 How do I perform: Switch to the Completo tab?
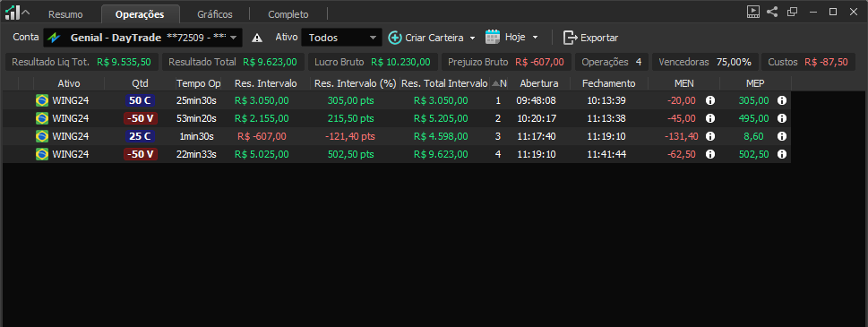tap(288, 14)
